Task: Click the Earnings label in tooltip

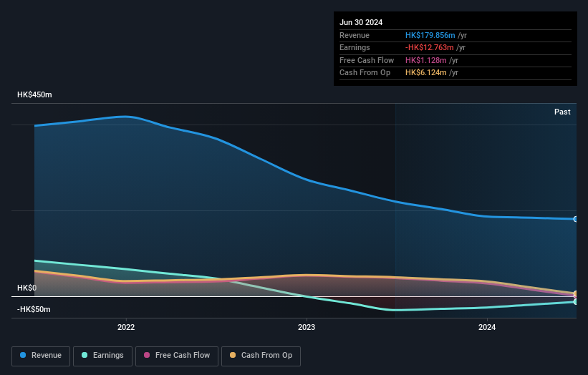Action: tap(355, 47)
